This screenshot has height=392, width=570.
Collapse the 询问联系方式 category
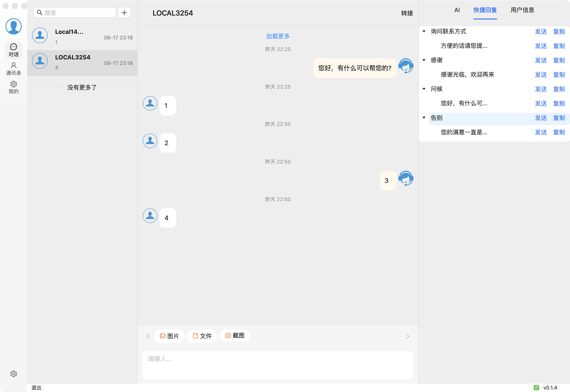(424, 31)
